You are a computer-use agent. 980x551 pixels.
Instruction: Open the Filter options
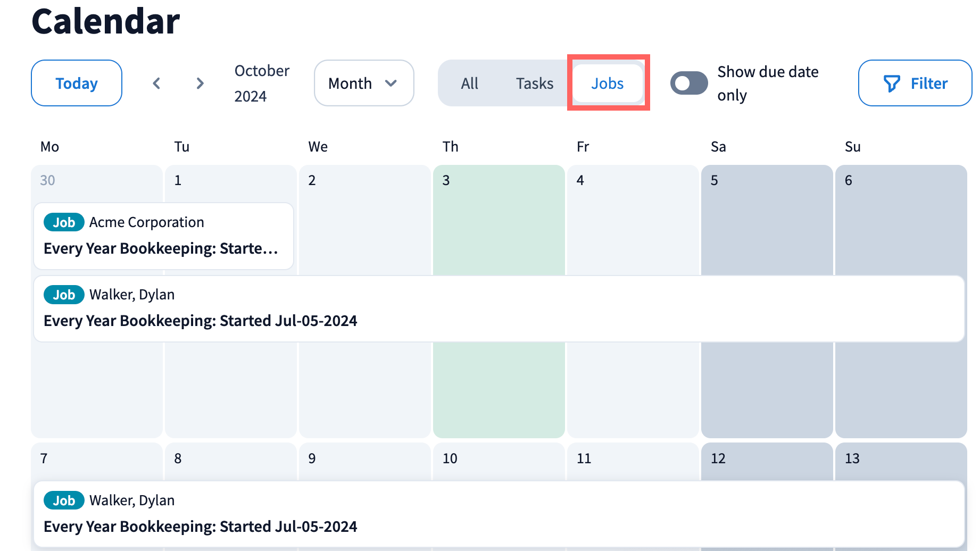pyautogui.click(x=915, y=84)
